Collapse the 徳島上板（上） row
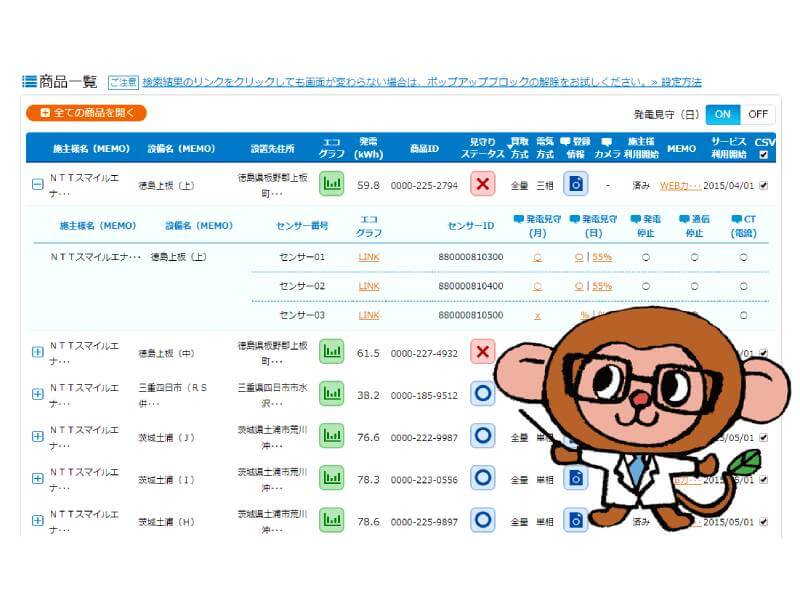 pos(37,185)
